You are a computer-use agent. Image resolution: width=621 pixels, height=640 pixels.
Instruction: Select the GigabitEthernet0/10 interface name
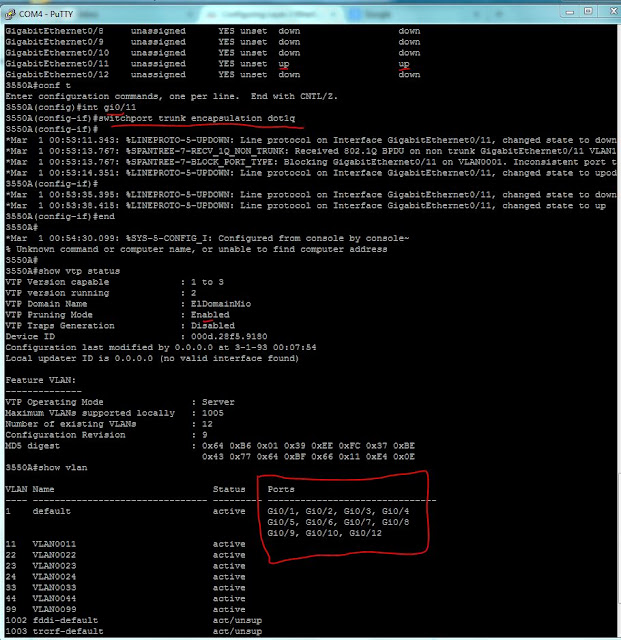tap(57, 53)
